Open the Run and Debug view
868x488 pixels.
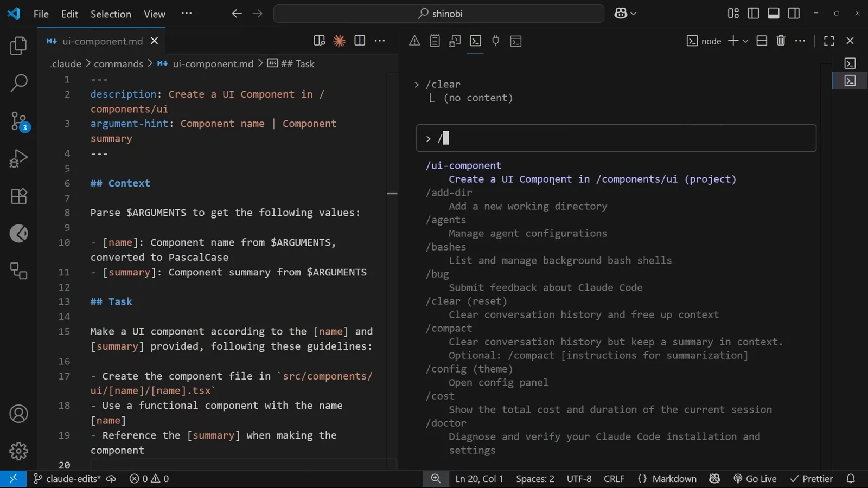[18, 159]
